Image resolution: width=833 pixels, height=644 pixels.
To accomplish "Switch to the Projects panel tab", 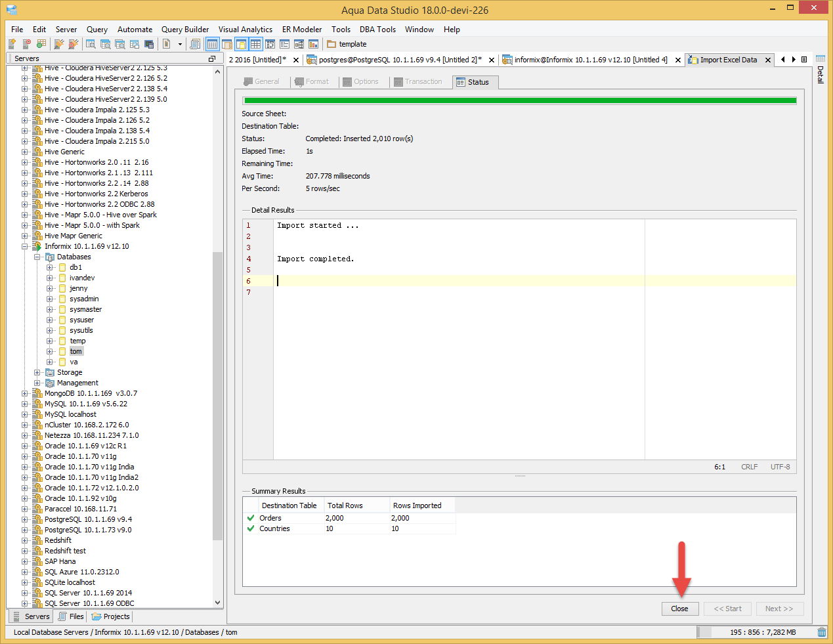I will pos(110,616).
